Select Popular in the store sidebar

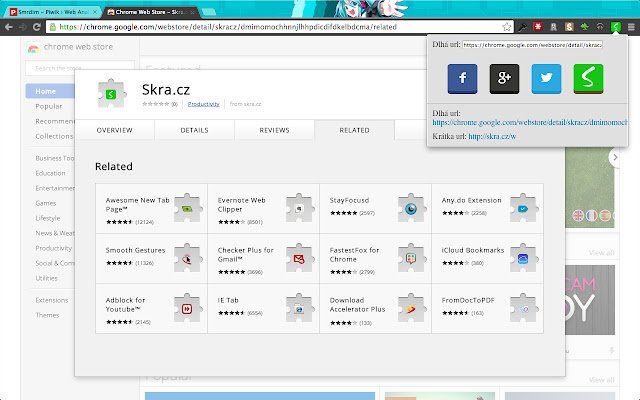click(x=49, y=106)
